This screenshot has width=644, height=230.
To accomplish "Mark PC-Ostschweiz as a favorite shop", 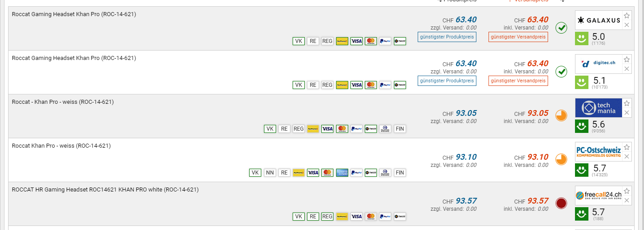I will point(627,147).
